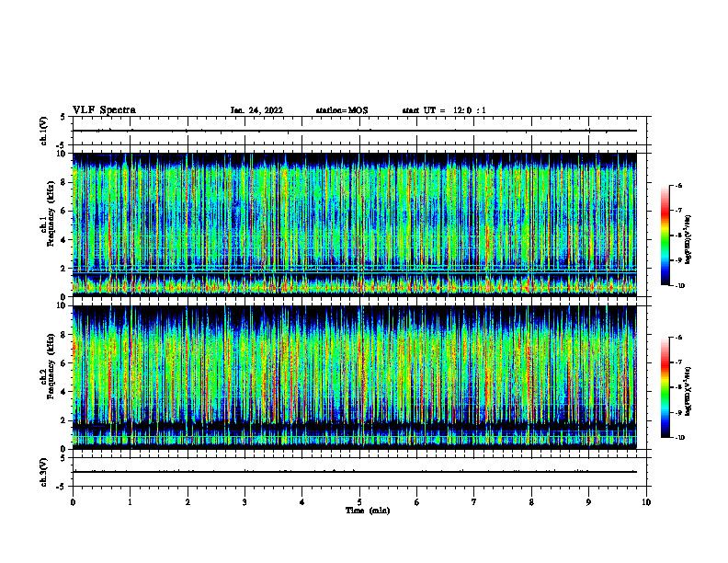
Task: Click the ch.1 "Frequency (kHz)" axis label
Action: pyautogui.click(x=51, y=214)
